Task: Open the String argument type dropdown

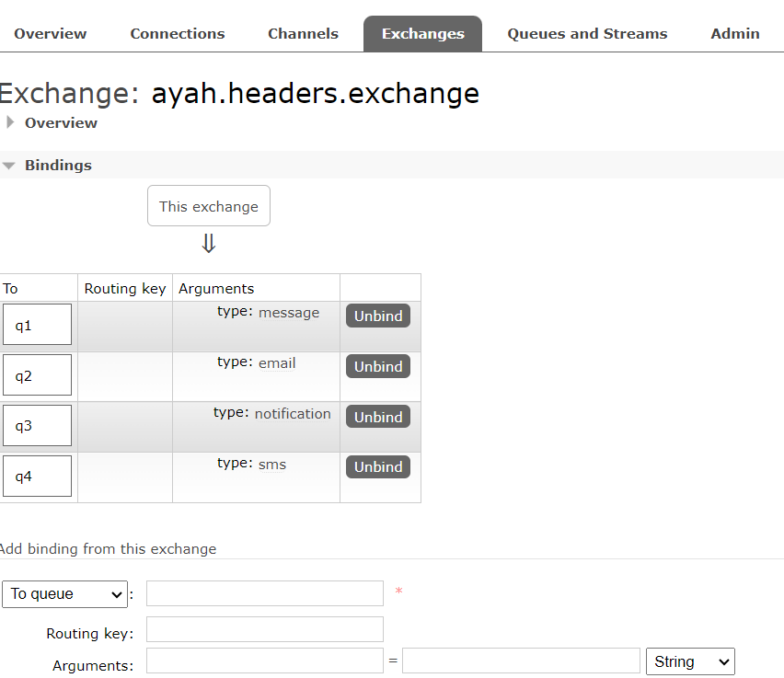Action: (691, 661)
